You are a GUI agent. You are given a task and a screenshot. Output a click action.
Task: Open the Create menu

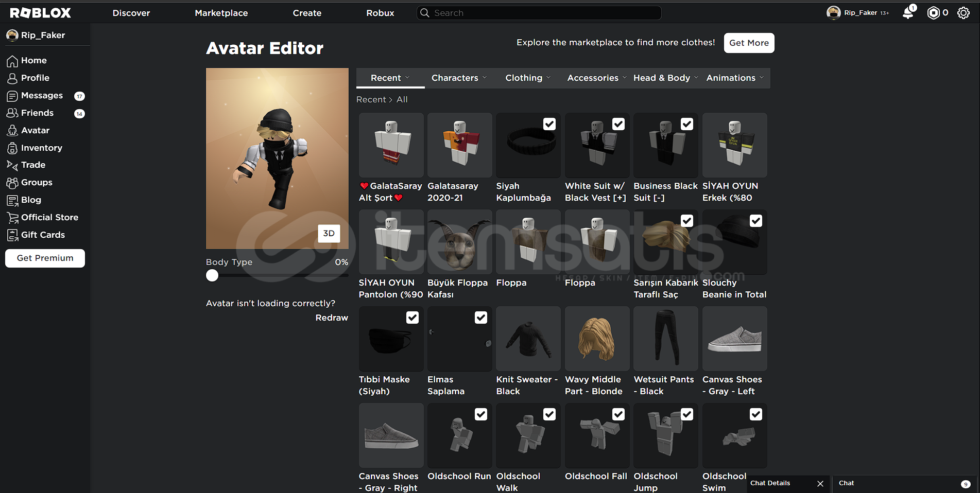pyautogui.click(x=307, y=13)
